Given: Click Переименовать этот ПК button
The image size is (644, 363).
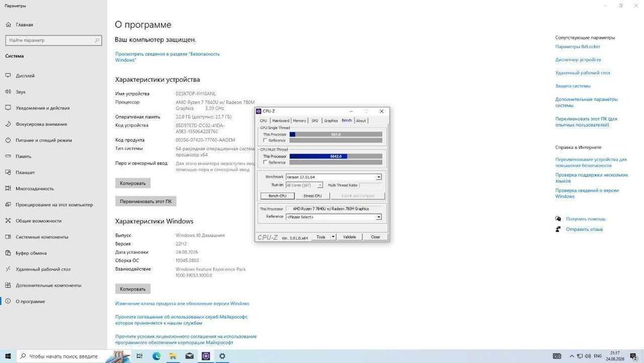Looking at the screenshot, I should (x=146, y=201).
